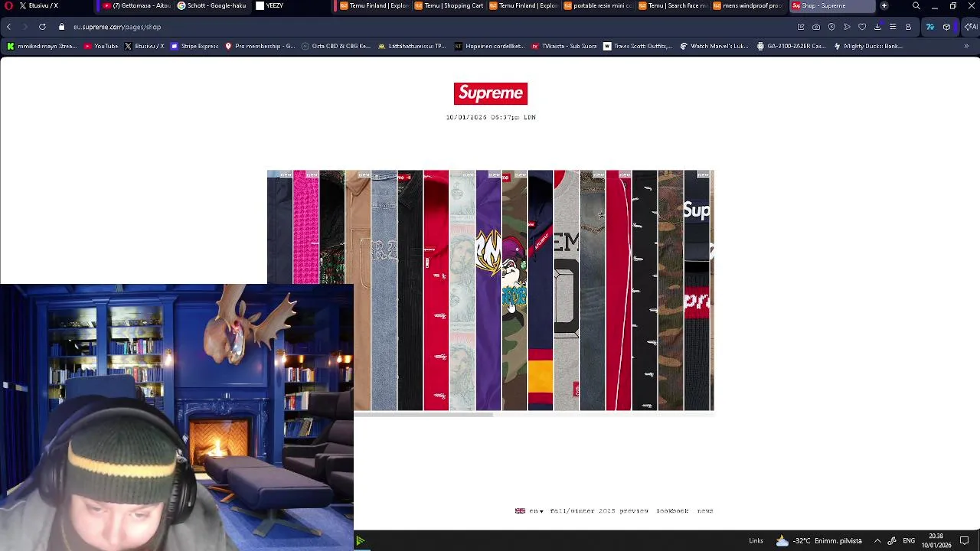Screen dimensions: 980x551
Task: Click the tab search magnifier icon
Action: [x=916, y=5]
